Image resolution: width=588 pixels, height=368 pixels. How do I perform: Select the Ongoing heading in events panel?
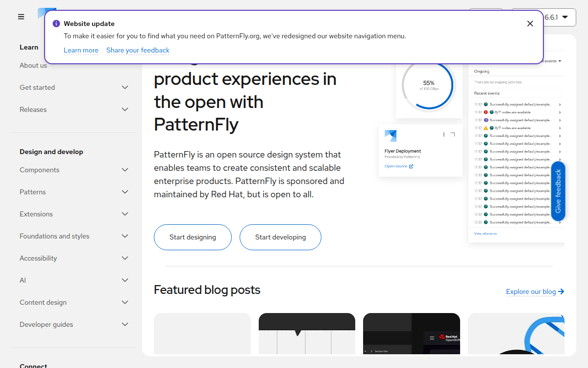click(482, 72)
